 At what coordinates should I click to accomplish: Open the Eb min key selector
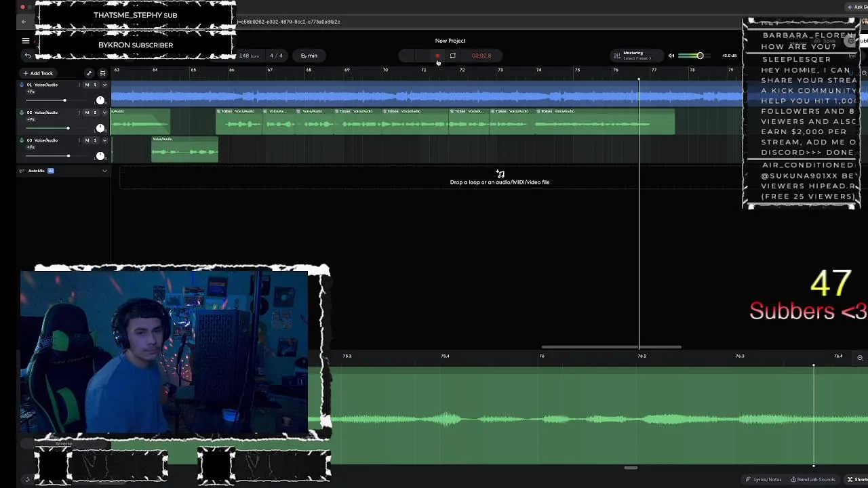click(x=309, y=56)
